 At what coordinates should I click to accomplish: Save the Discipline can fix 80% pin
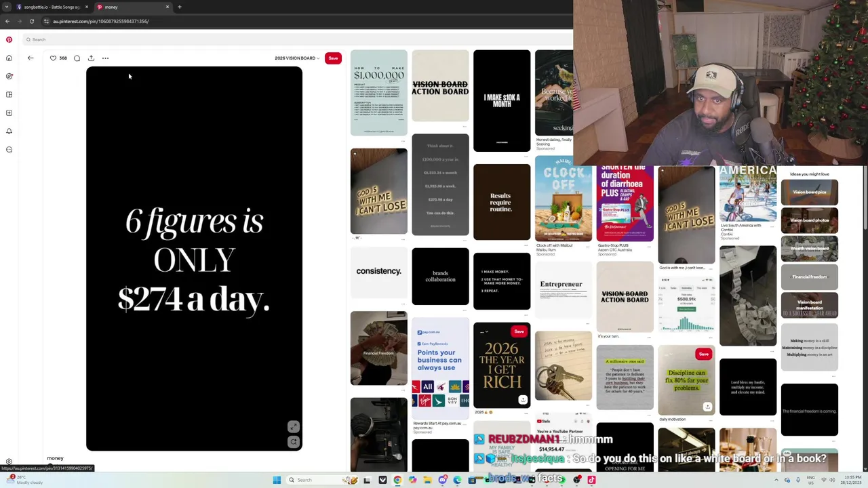click(703, 354)
